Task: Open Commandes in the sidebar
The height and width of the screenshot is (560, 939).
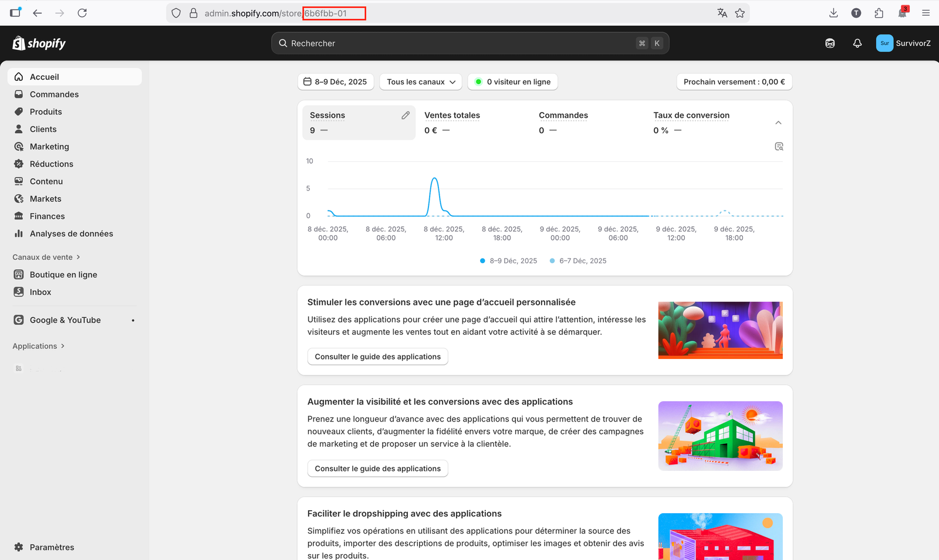Action: [x=54, y=94]
